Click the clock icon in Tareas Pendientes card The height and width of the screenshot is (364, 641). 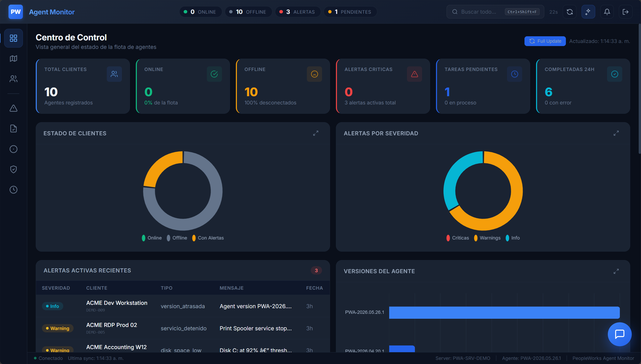point(514,74)
